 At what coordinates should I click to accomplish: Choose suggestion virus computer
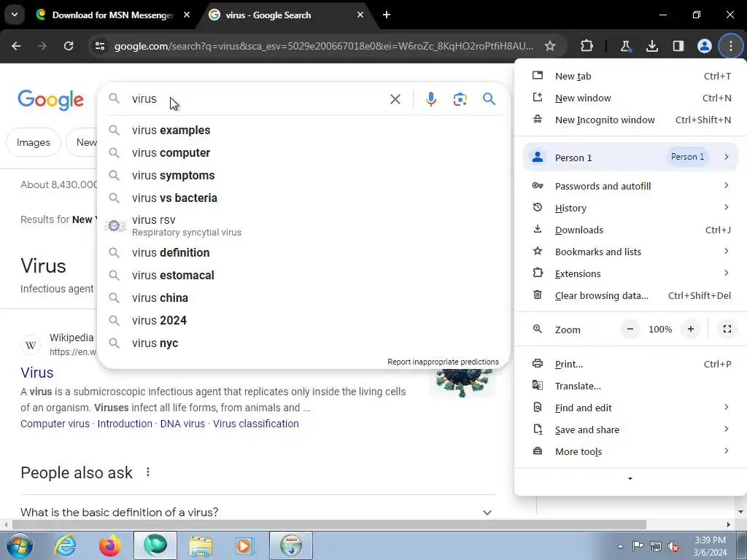tap(303, 153)
